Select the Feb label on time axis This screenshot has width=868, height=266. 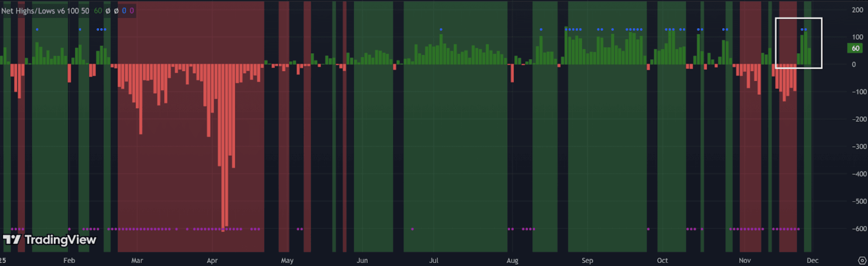click(69, 261)
